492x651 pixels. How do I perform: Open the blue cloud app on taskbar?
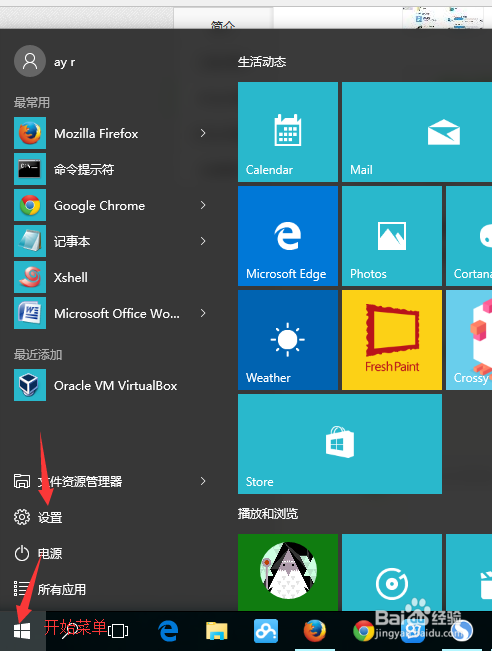coord(266,631)
